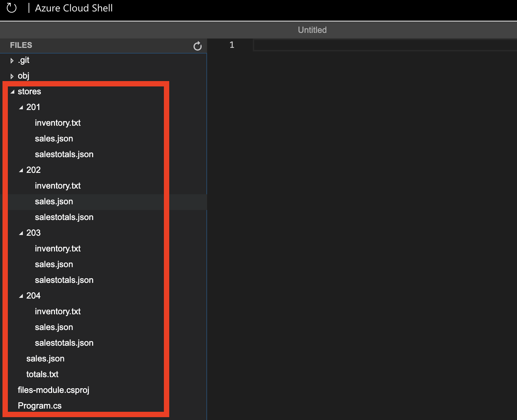Refresh the FILES explorer list
The image size is (517, 420).
[x=197, y=46]
